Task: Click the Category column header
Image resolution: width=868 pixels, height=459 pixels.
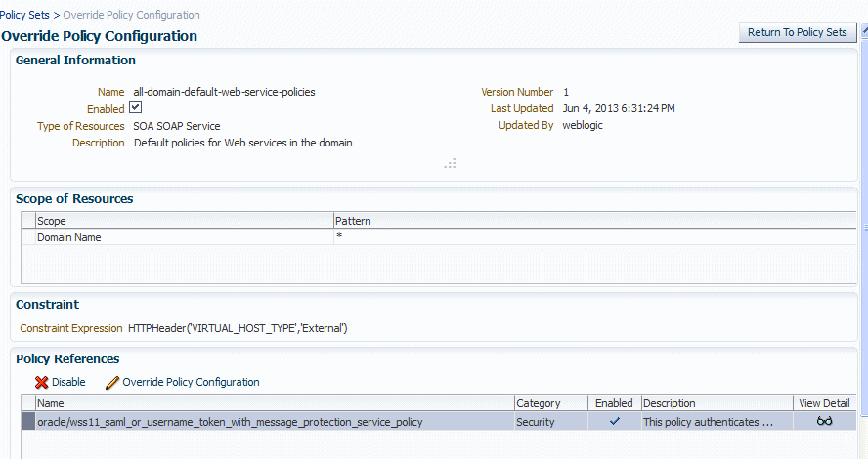Action: [550, 403]
